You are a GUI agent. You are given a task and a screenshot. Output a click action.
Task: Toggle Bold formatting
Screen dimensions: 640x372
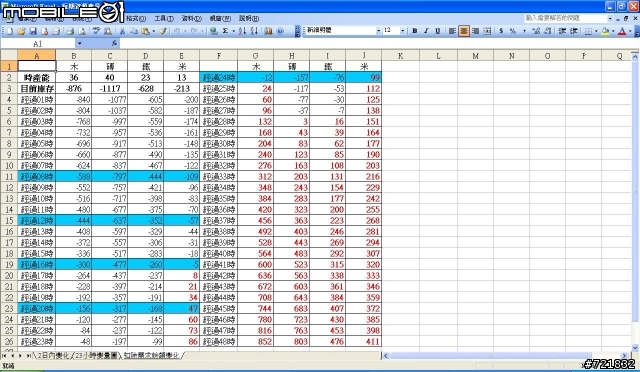[x=415, y=31]
